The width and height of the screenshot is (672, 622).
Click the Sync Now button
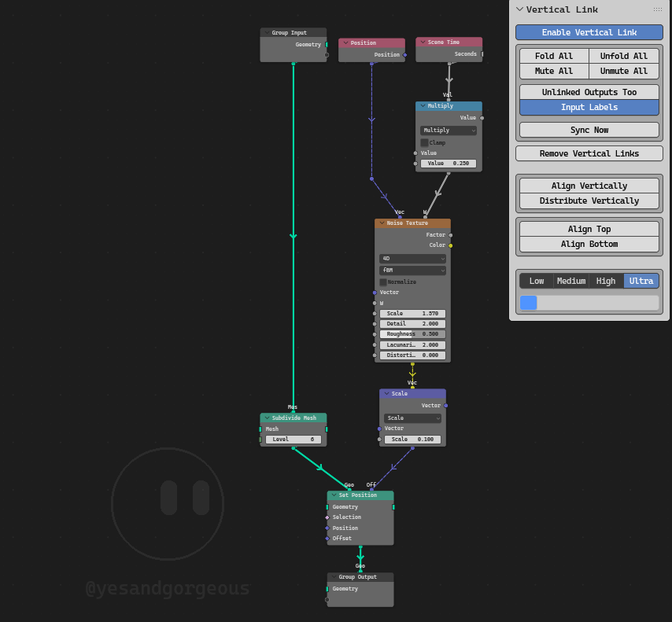pyautogui.click(x=589, y=130)
